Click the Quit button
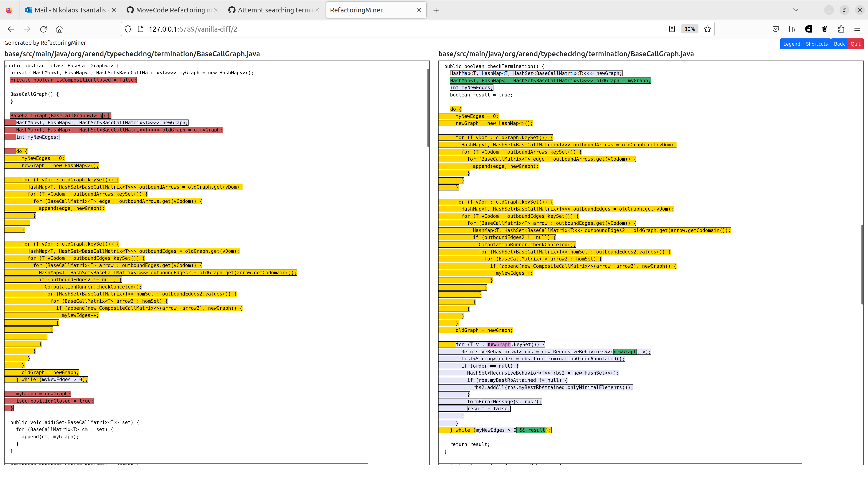Screen dimensions: 868x488 tap(856, 43)
